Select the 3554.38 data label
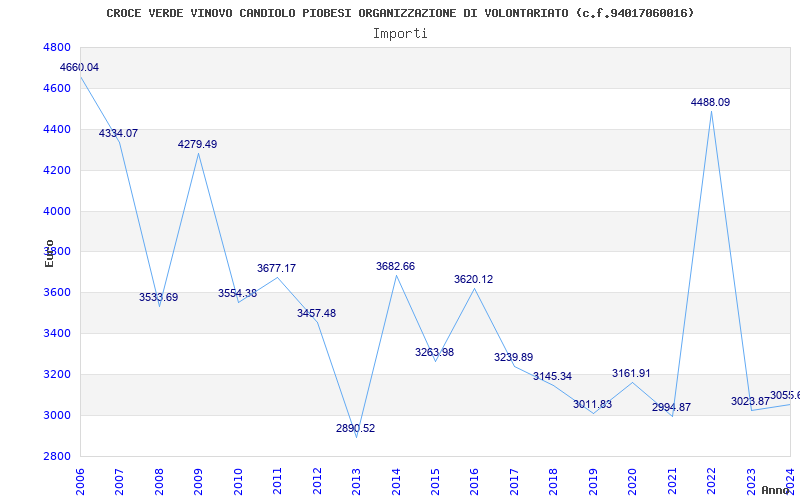The height and width of the screenshot is (500, 800). 237,293
